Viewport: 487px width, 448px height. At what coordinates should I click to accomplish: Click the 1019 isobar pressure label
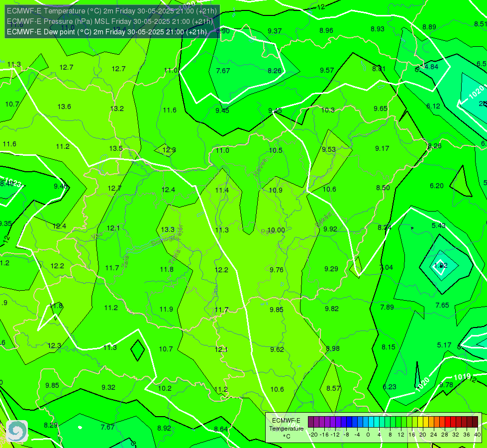click(462, 377)
